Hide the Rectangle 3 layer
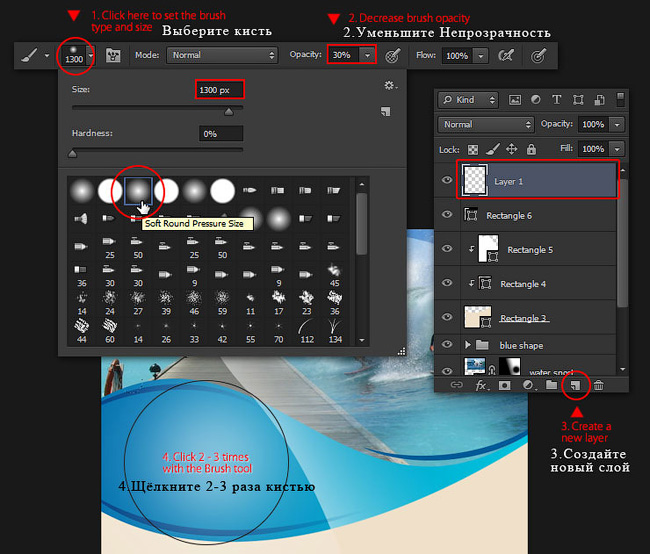Viewport: 650px width, 554px height. pos(447,317)
